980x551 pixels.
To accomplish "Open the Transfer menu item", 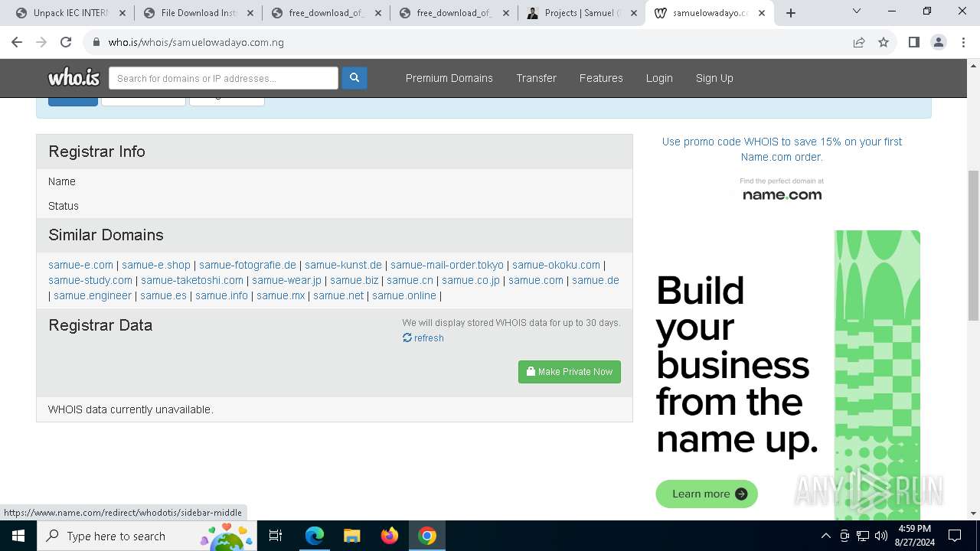I will (x=536, y=78).
